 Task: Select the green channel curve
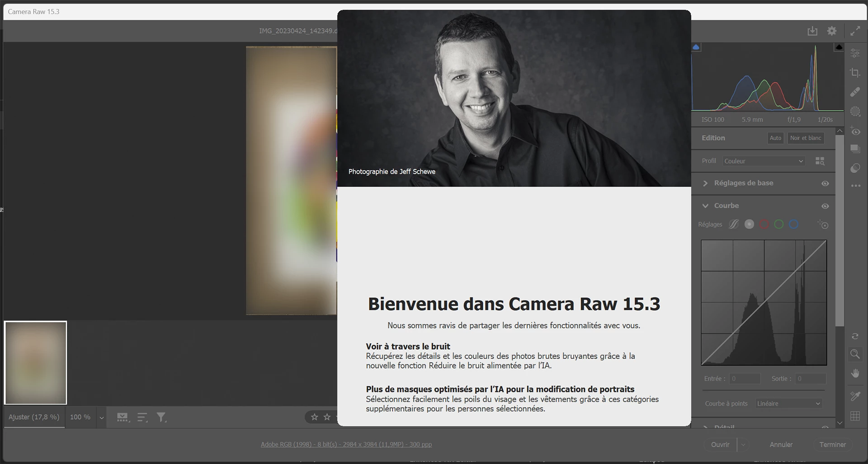pos(778,224)
